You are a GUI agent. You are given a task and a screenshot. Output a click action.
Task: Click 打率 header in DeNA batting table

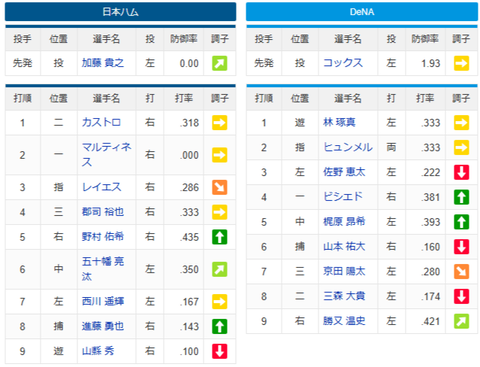pos(425,98)
